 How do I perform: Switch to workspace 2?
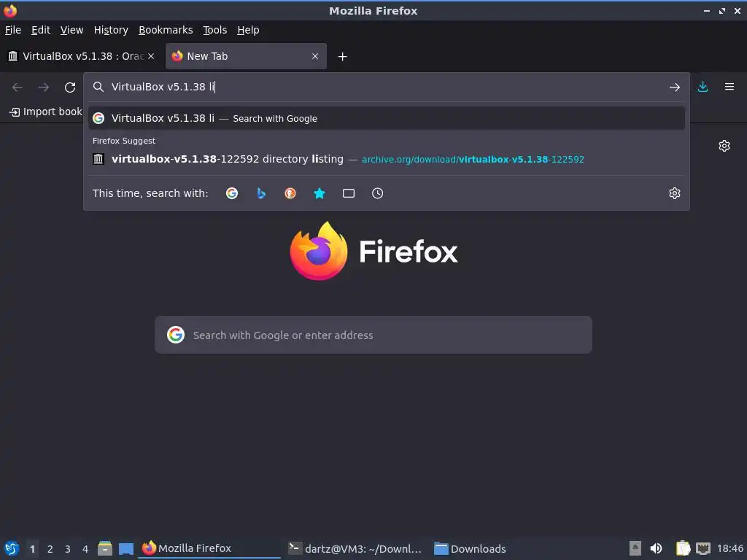[x=50, y=549]
